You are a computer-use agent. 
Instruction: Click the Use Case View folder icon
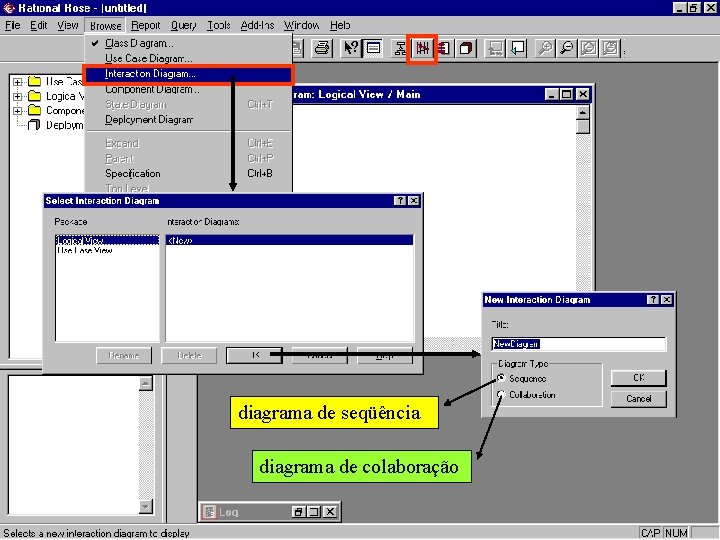coord(34,81)
